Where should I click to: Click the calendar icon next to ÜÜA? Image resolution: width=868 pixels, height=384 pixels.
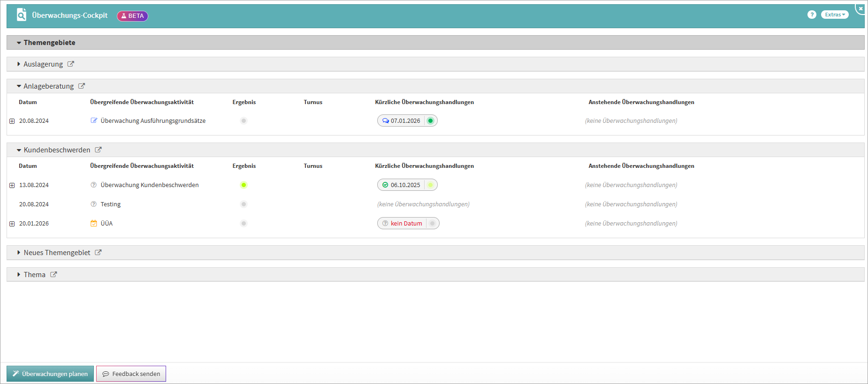click(x=94, y=224)
